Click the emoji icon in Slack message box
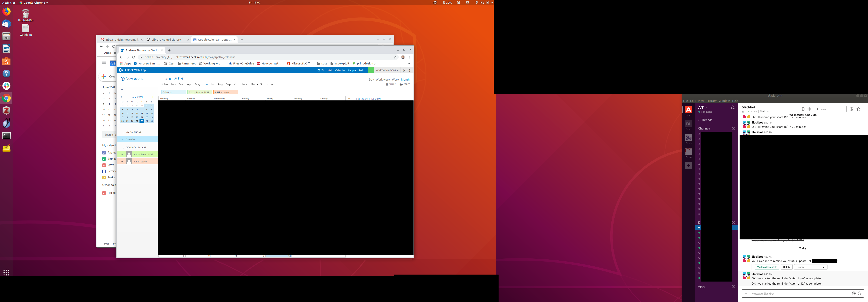Screen dimensions: 868x302 click(x=860, y=294)
